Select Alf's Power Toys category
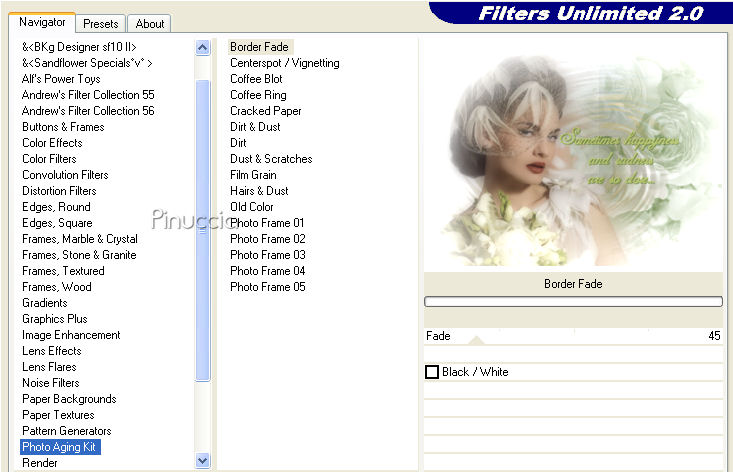733x472 pixels. (x=61, y=79)
